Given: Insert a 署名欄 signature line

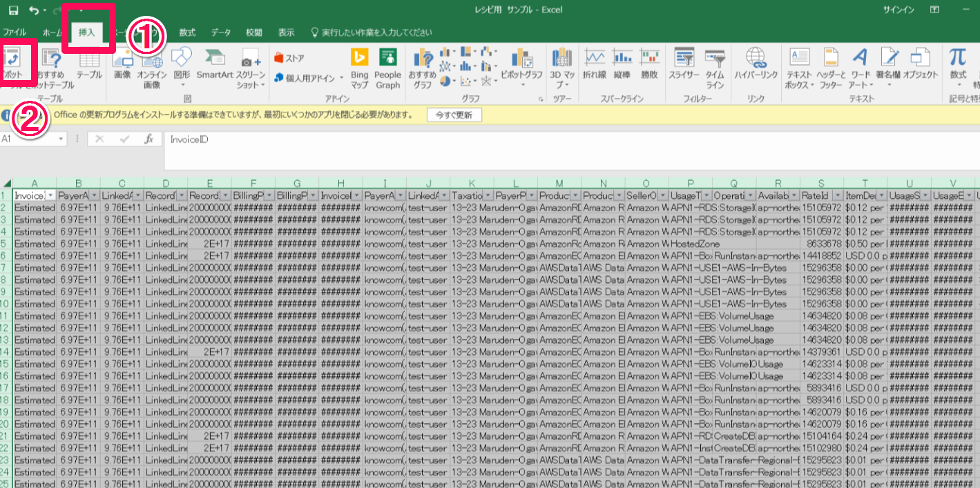Looking at the screenshot, I should click(888, 68).
